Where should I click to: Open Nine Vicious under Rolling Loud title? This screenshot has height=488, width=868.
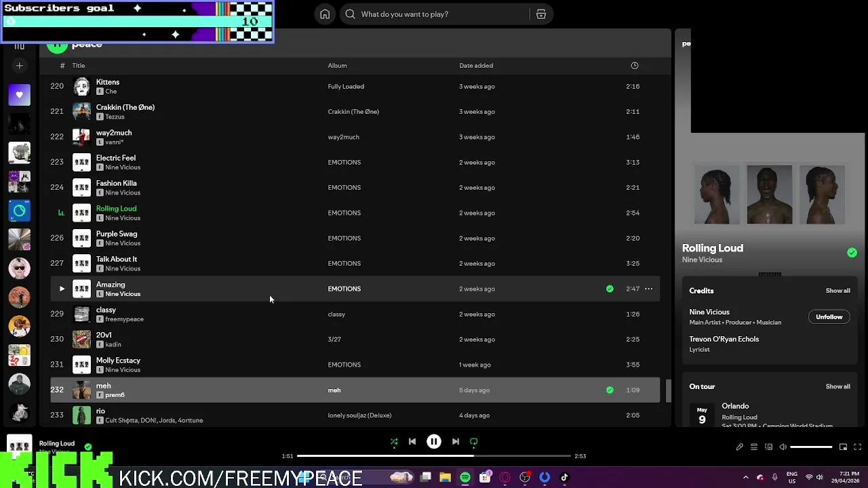[x=702, y=260]
